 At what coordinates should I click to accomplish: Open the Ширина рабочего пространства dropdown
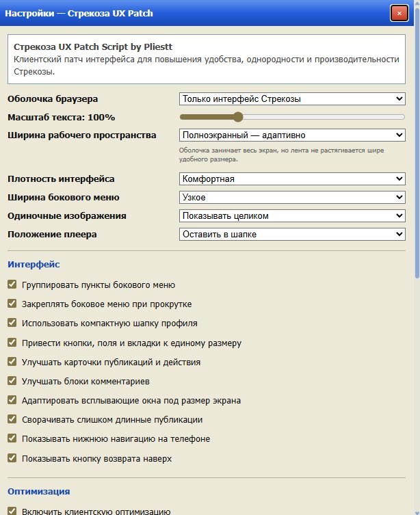point(292,135)
